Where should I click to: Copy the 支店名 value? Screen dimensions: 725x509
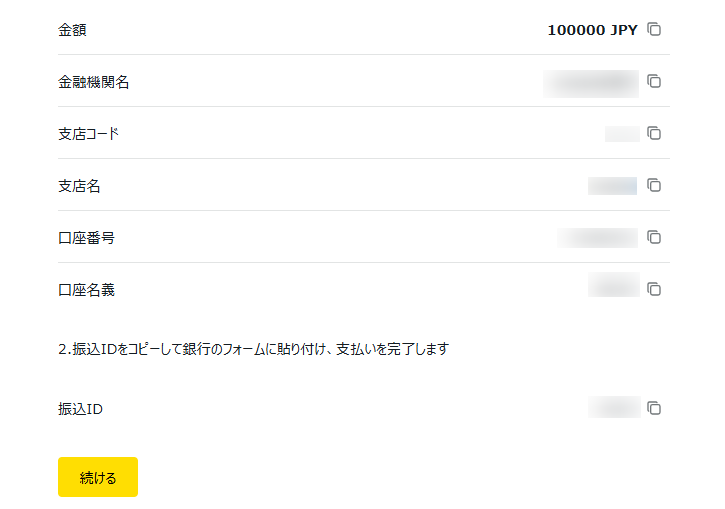tap(654, 185)
